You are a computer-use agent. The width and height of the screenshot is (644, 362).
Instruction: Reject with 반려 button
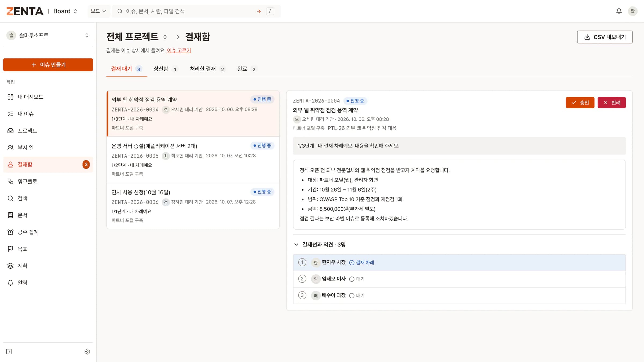pos(612,102)
